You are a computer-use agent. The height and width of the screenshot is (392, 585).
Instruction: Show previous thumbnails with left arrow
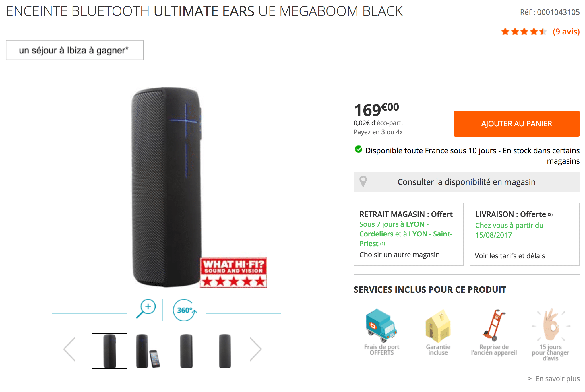69,349
